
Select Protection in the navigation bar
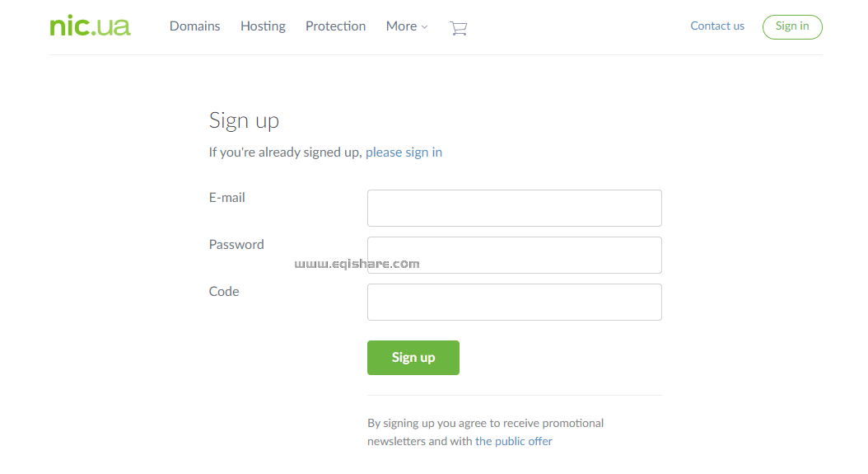[335, 26]
